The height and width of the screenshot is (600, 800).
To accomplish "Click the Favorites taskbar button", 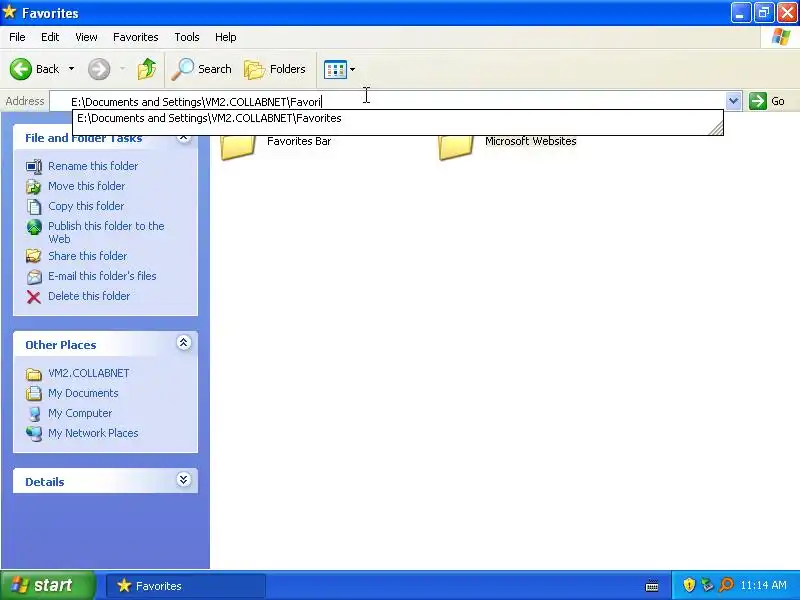I will pos(186,586).
